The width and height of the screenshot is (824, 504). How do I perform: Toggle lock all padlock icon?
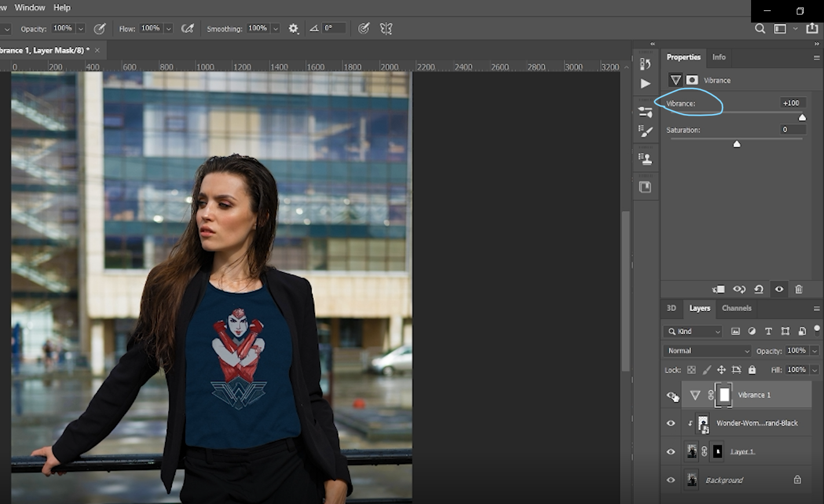click(x=752, y=370)
